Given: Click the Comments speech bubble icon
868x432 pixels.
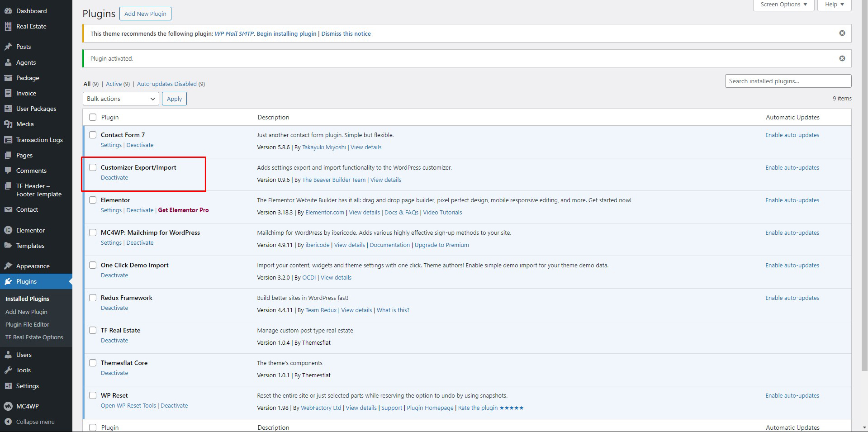Looking at the screenshot, I should click(x=8, y=171).
